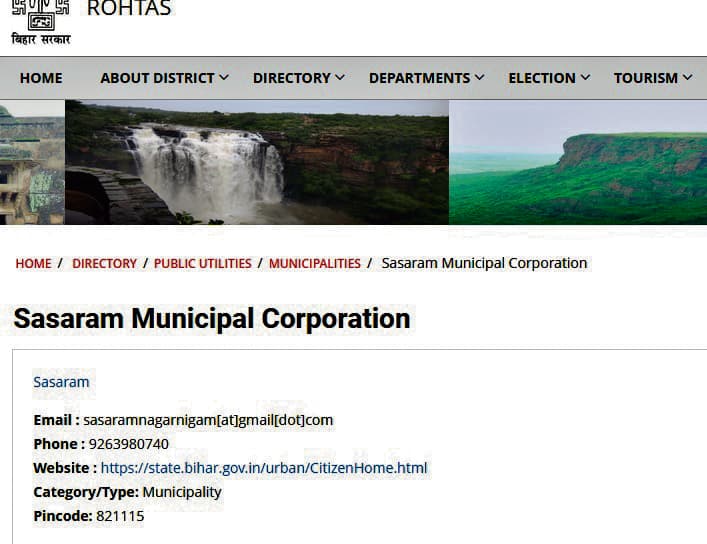Open the TOURISM navigation menu
This screenshot has width=707, height=544.
point(646,78)
